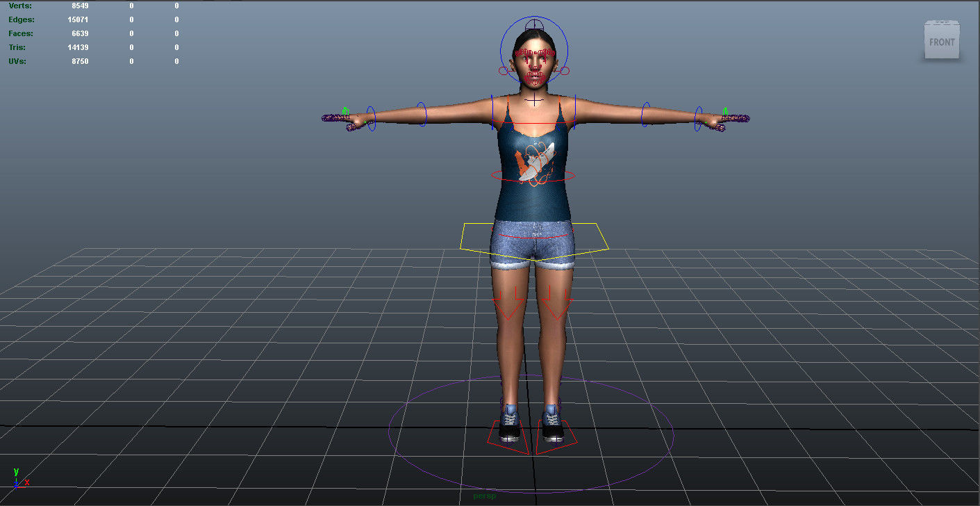This screenshot has height=506, width=980.
Task: Click the green marker above the screen-right hand
Action: (x=724, y=111)
